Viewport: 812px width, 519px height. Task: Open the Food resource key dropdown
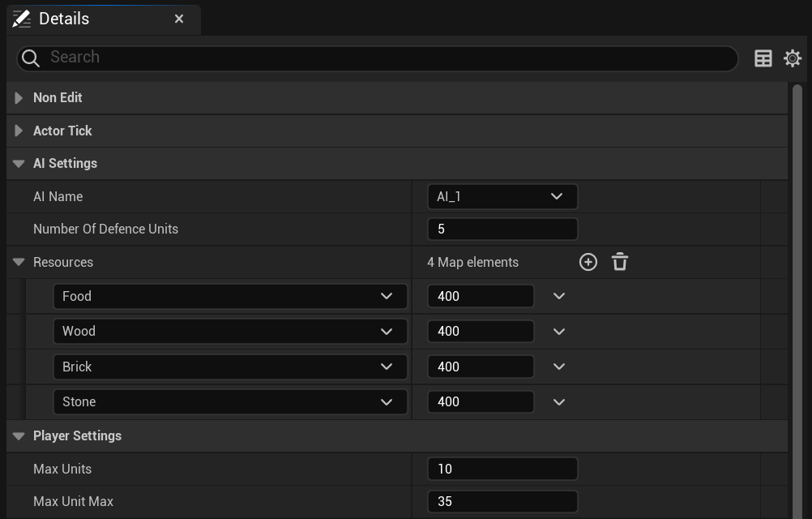[x=230, y=296]
